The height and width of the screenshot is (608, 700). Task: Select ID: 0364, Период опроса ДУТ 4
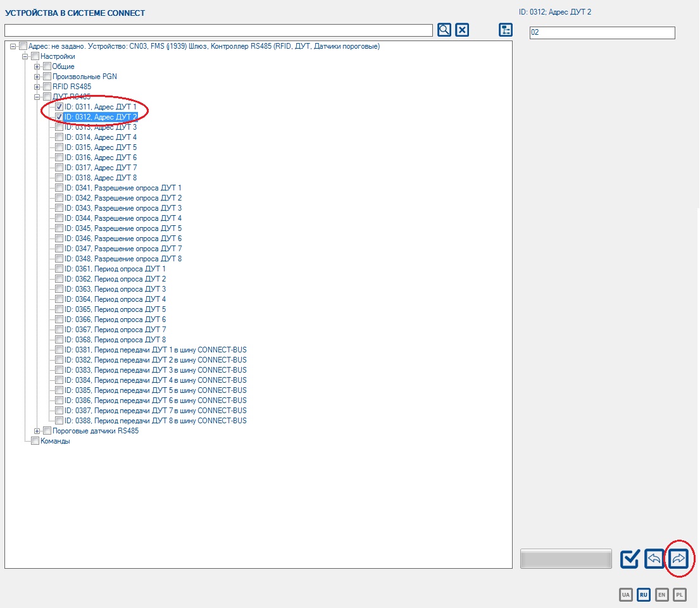click(x=115, y=299)
